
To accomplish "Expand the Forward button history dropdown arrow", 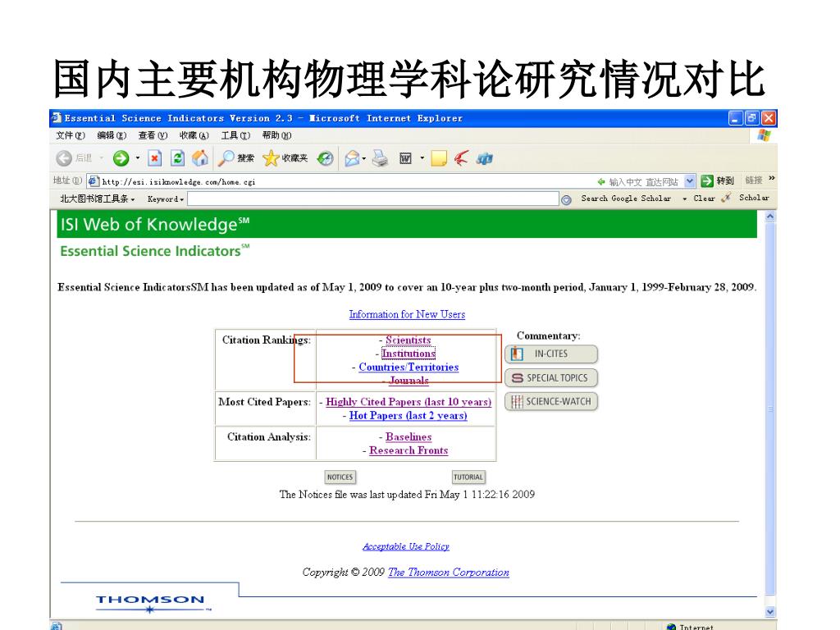I will point(138,158).
